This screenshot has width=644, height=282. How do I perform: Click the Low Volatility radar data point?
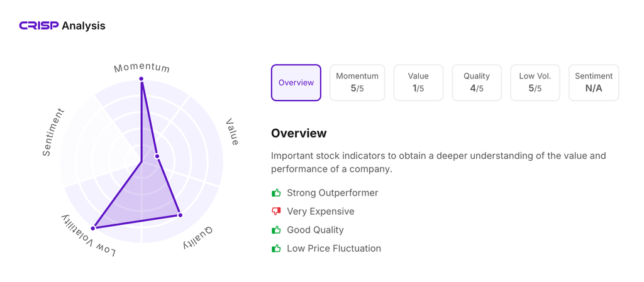[93, 228]
